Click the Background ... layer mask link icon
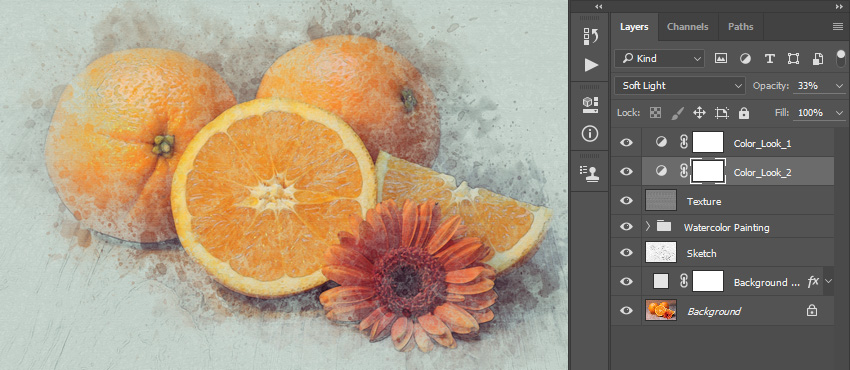The image size is (850, 370). (x=684, y=281)
